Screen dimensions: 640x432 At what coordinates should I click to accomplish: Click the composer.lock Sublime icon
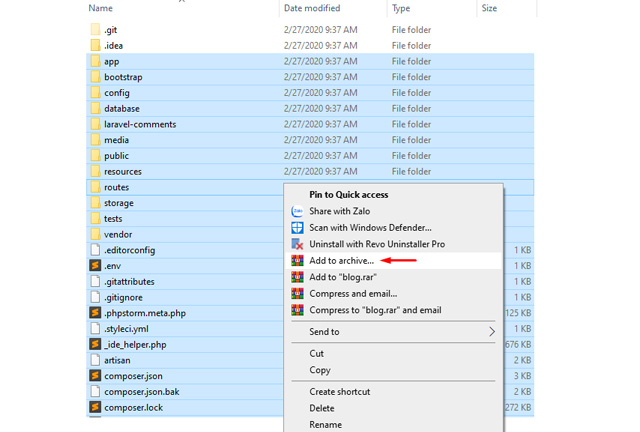click(x=95, y=407)
